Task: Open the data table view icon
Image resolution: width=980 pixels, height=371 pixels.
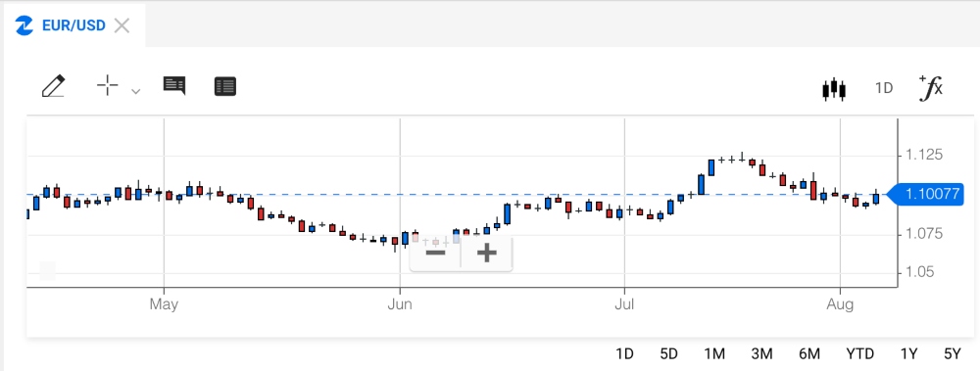Action: (x=225, y=86)
